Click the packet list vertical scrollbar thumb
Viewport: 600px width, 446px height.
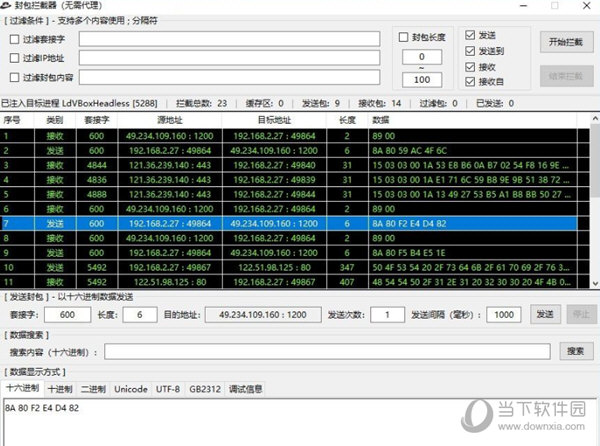[595, 160]
